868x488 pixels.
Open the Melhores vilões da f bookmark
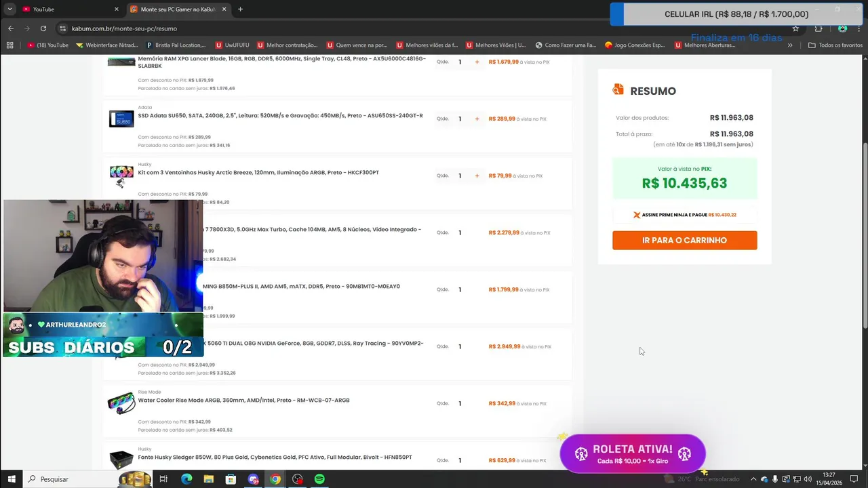coord(427,45)
